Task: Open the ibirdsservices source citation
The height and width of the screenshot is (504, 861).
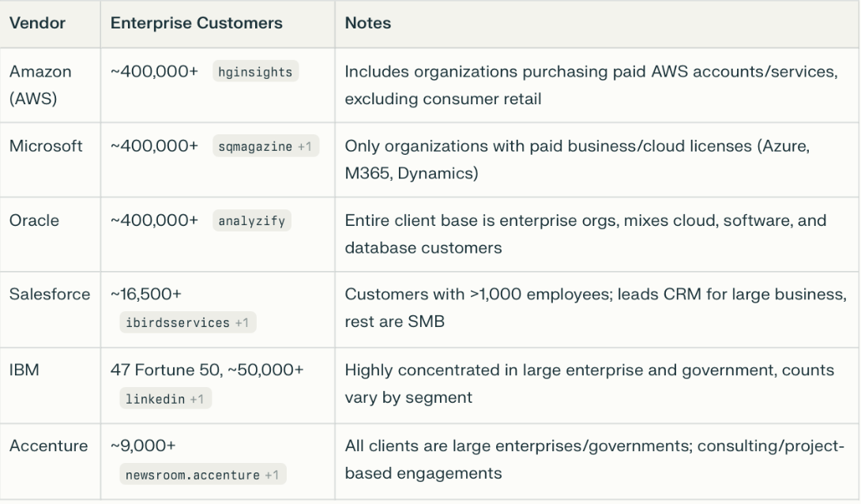Action: [188, 322]
